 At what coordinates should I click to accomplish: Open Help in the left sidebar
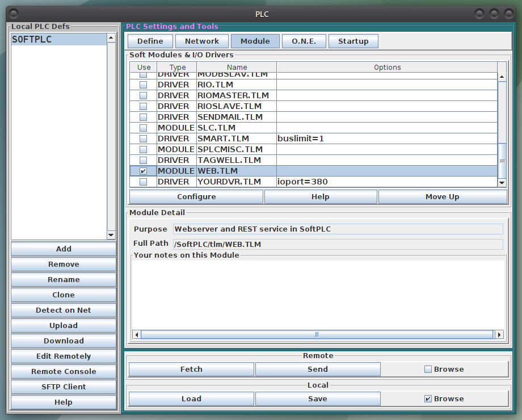(64, 402)
